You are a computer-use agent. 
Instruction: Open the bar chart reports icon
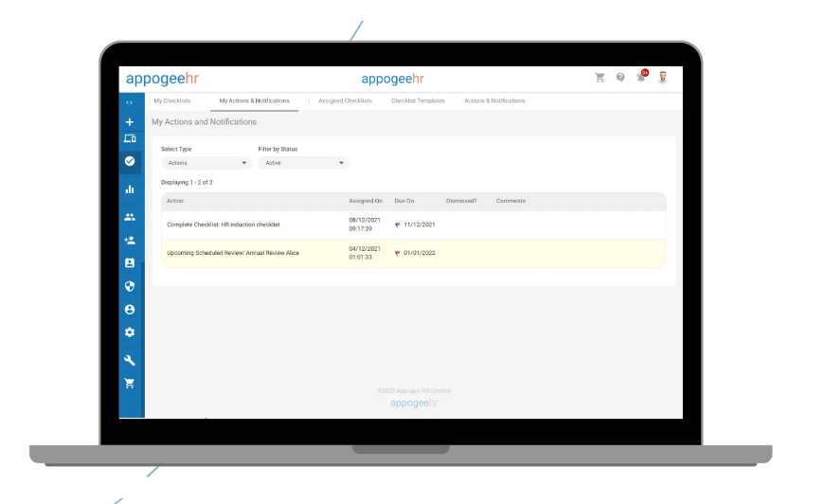pos(130,189)
